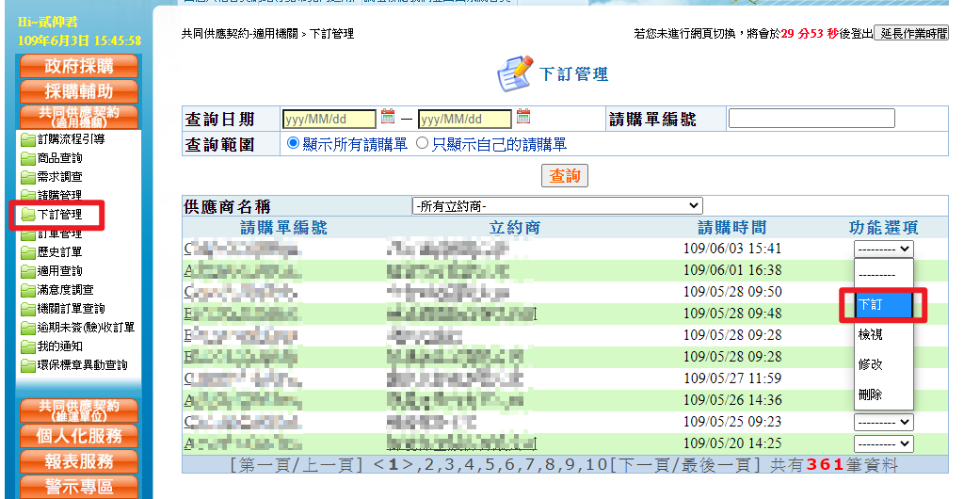The width and height of the screenshot is (980, 499).
Task: Focus the 請購單編號 input field
Action: [811, 119]
